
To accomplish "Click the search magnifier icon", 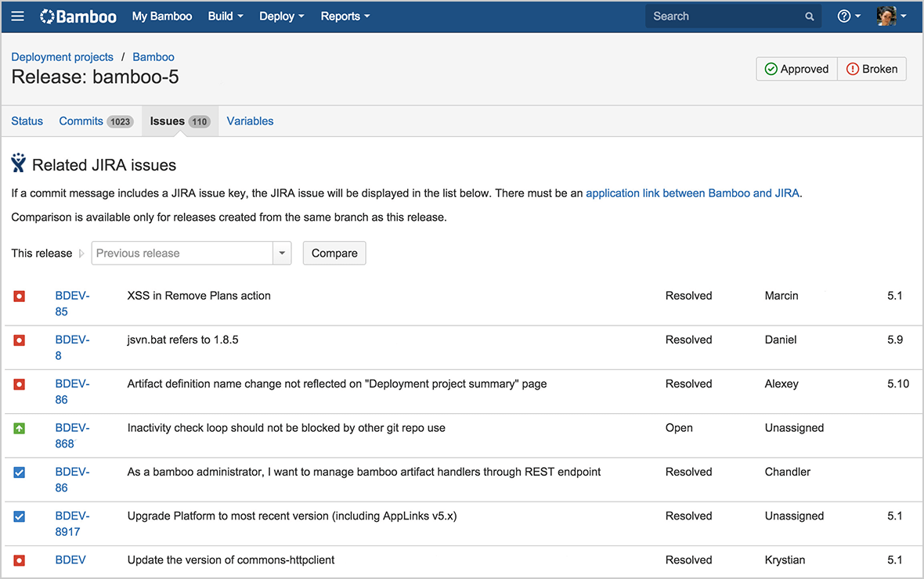I will 809,16.
